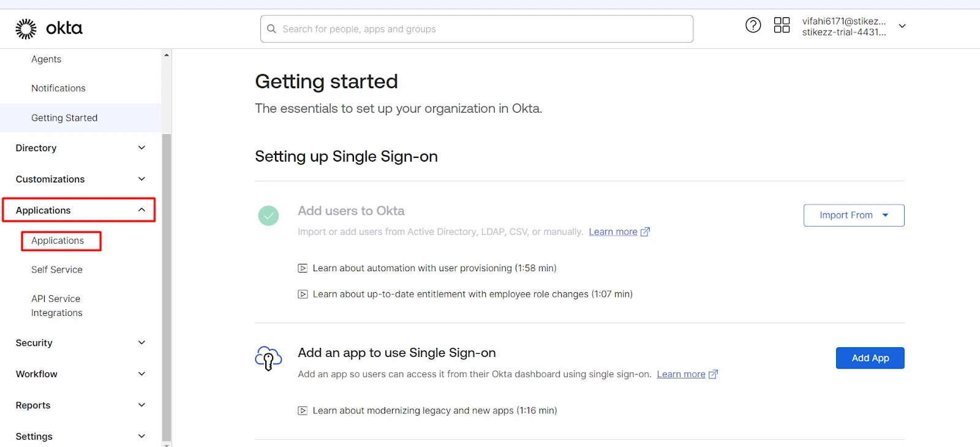Open API Service Integrations
The width and height of the screenshot is (980, 447).
57,306
